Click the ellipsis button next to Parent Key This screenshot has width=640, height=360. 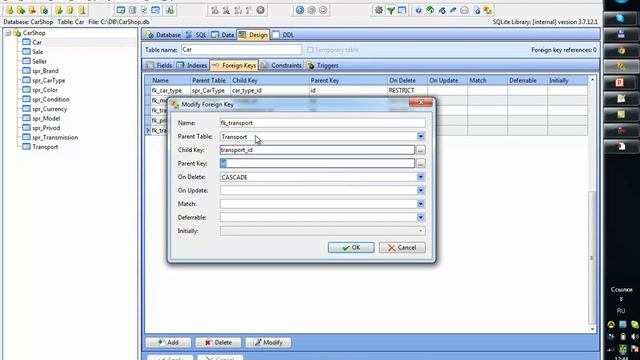pyautogui.click(x=420, y=164)
